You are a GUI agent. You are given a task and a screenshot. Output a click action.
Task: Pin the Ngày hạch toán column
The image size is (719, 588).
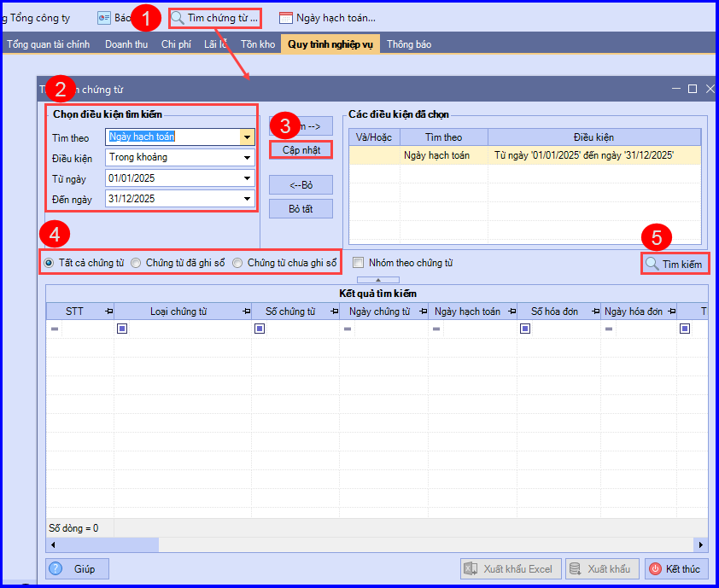point(511,311)
